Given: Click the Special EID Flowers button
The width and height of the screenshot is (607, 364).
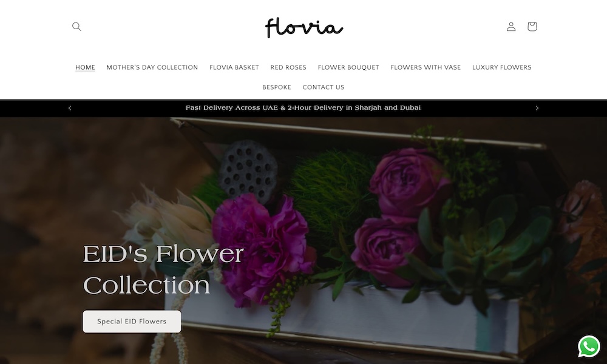Looking at the screenshot, I should 132,322.
